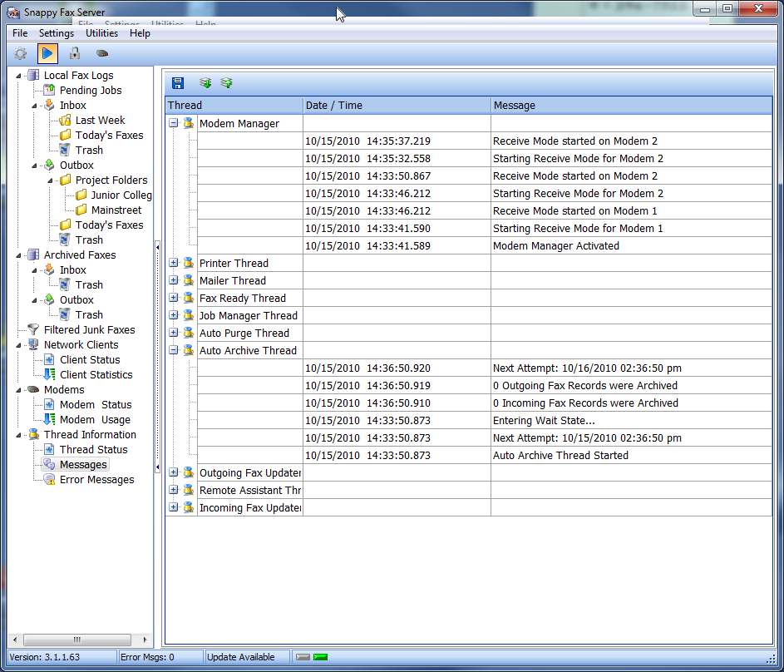Select Today's Faxes under Project Folders

point(109,225)
